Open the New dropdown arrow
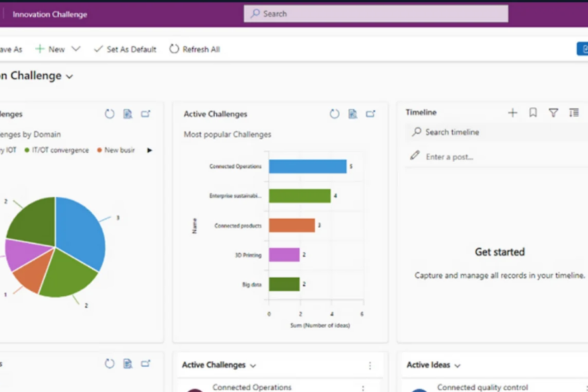The image size is (588, 392). tap(76, 49)
